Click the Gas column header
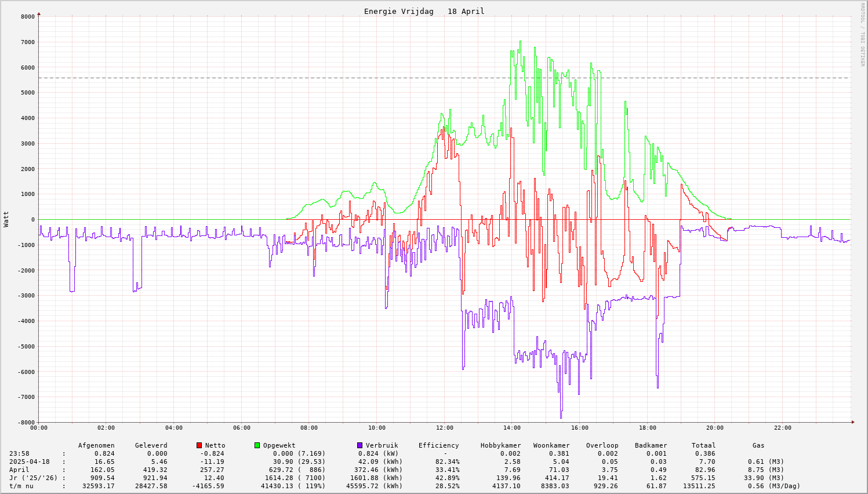 click(758, 445)
